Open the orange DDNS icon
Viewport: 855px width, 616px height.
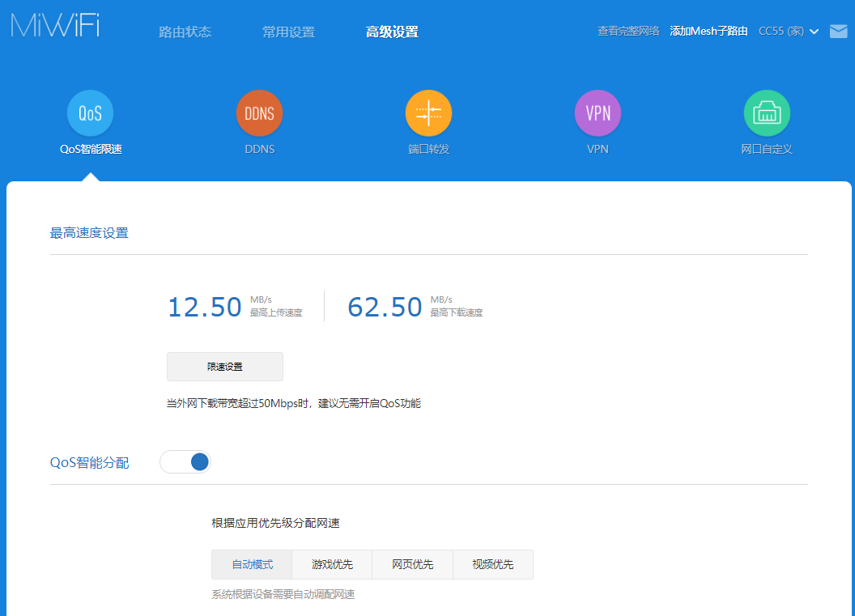pos(259,113)
